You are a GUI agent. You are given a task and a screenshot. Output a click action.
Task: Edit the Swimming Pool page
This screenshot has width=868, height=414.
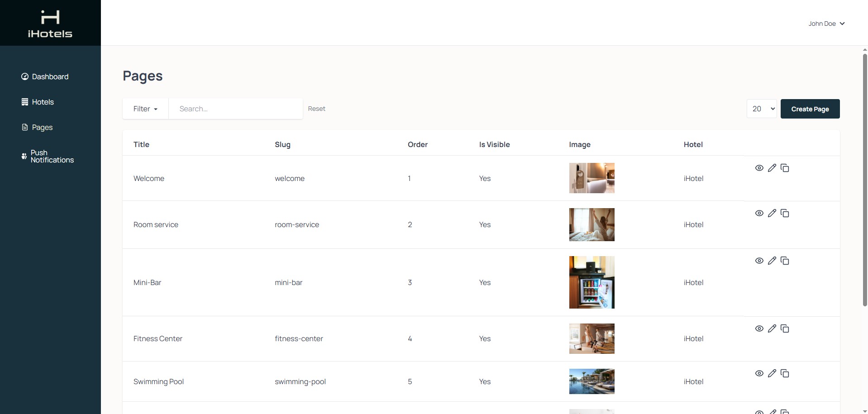(x=772, y=373)
